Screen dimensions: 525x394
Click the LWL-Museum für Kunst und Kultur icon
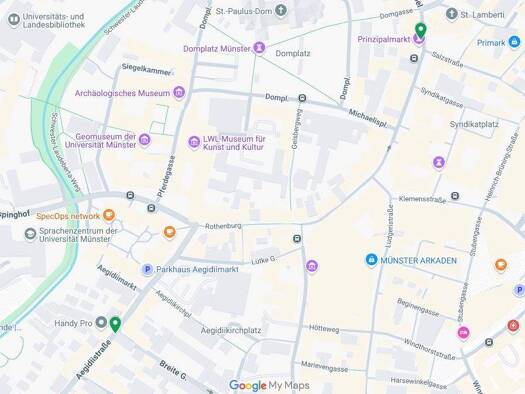point(194,142)
